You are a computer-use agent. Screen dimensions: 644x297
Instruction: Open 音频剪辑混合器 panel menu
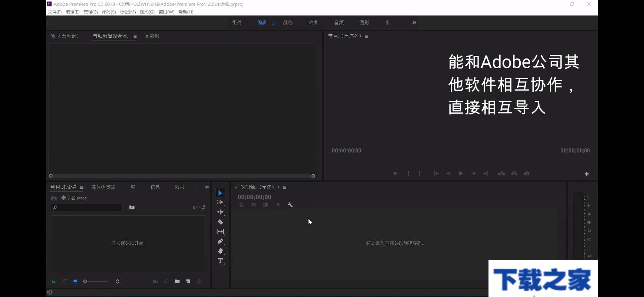click(135, 36)
